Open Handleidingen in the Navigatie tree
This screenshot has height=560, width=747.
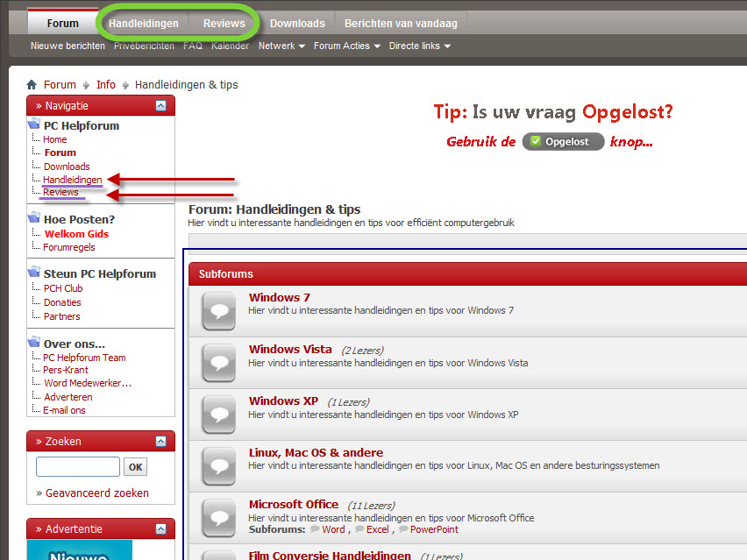73,180
